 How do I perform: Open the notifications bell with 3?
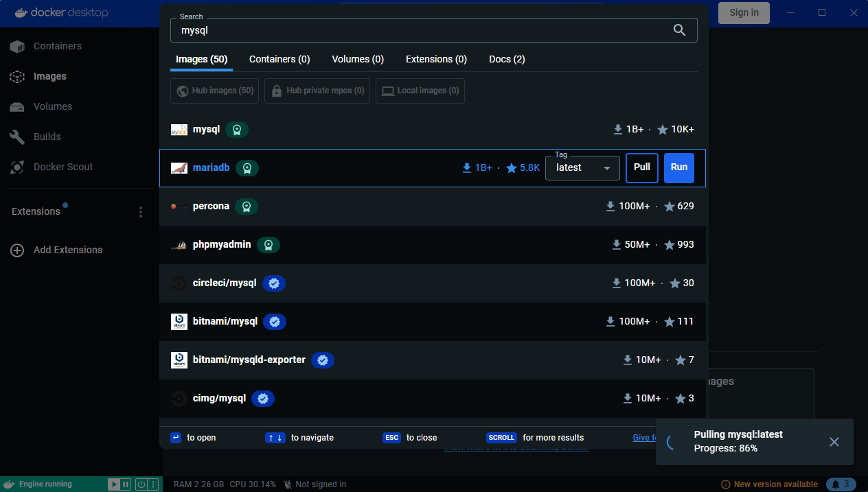click(x=841, y=484)
